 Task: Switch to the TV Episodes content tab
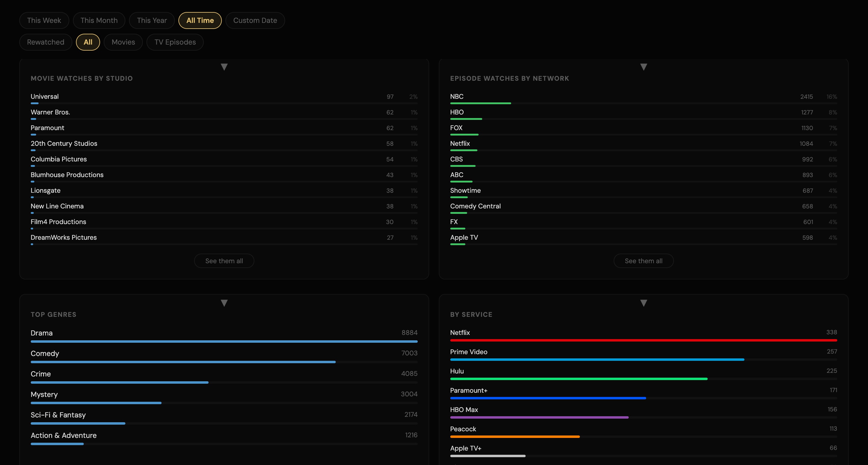tap(175, 42)
